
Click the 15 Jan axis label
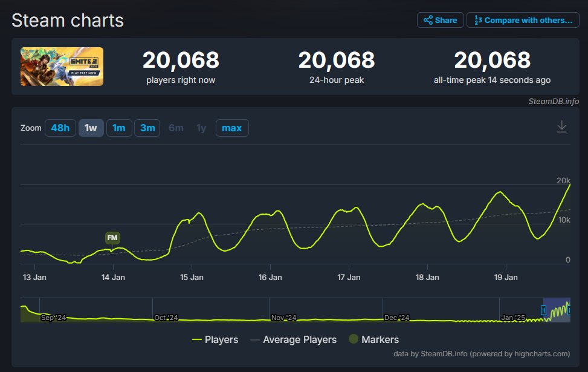coord(192,278)
